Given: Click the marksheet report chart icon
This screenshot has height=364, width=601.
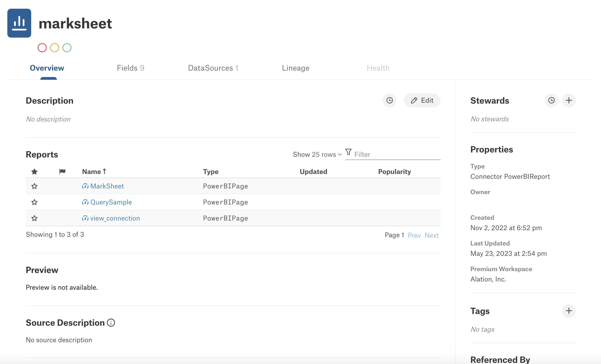Looking at the screenshot, I should (x=19, y=23).
